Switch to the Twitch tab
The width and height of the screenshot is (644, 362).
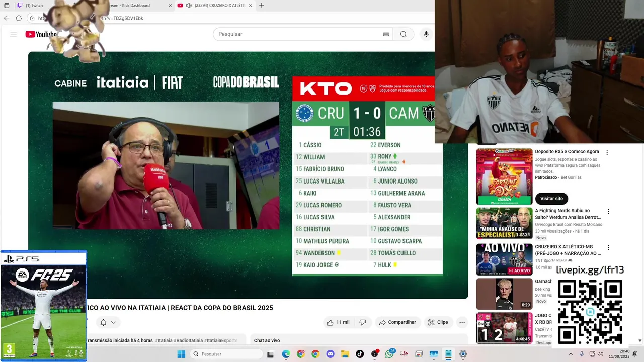click(30, 5)
